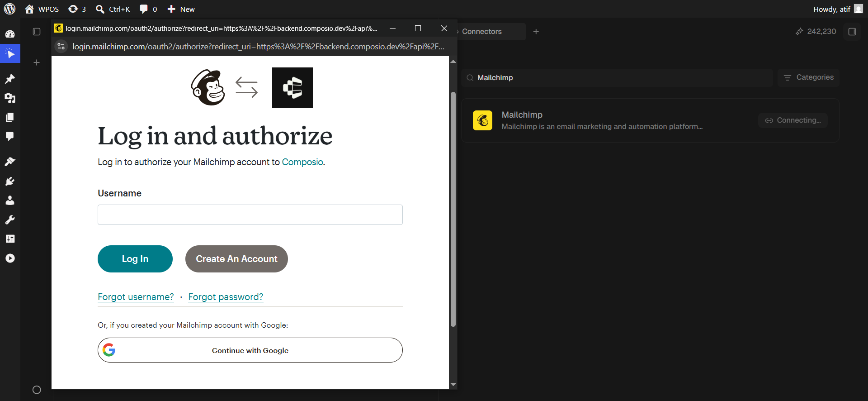This screenshot has height=401, width=868.
Task: Open the Howdy, atif profile menu
Action: (838, 9)
